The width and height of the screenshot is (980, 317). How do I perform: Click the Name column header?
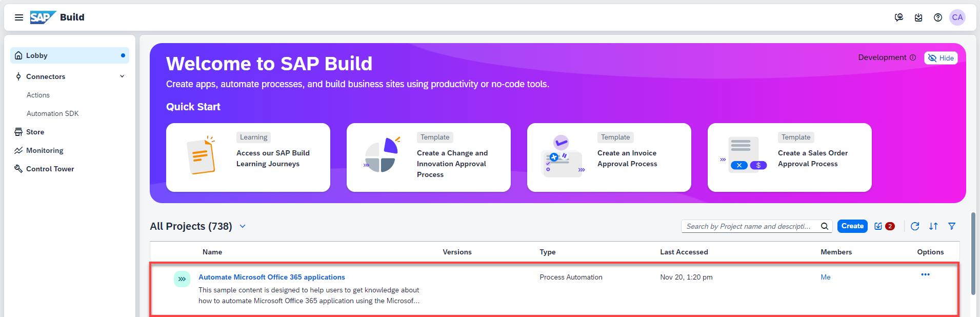(x=212, y=252)
